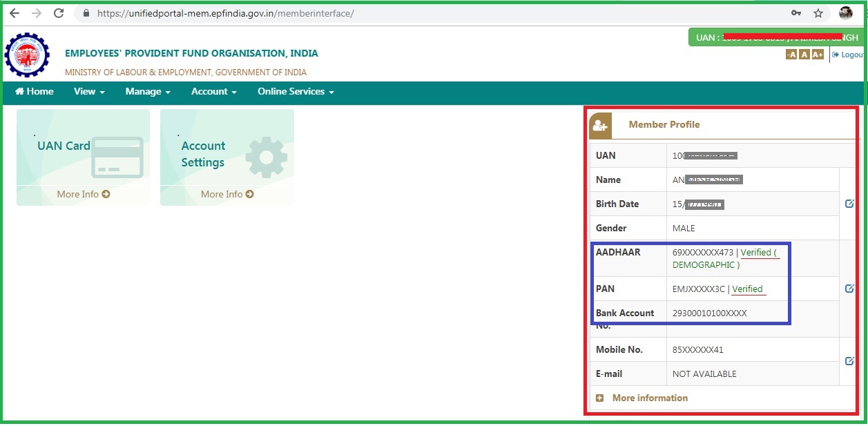The image size is (868, 426).
Task: Expand the Online Services dropdown
Action: pyautogui.click(x=296, y=92)
